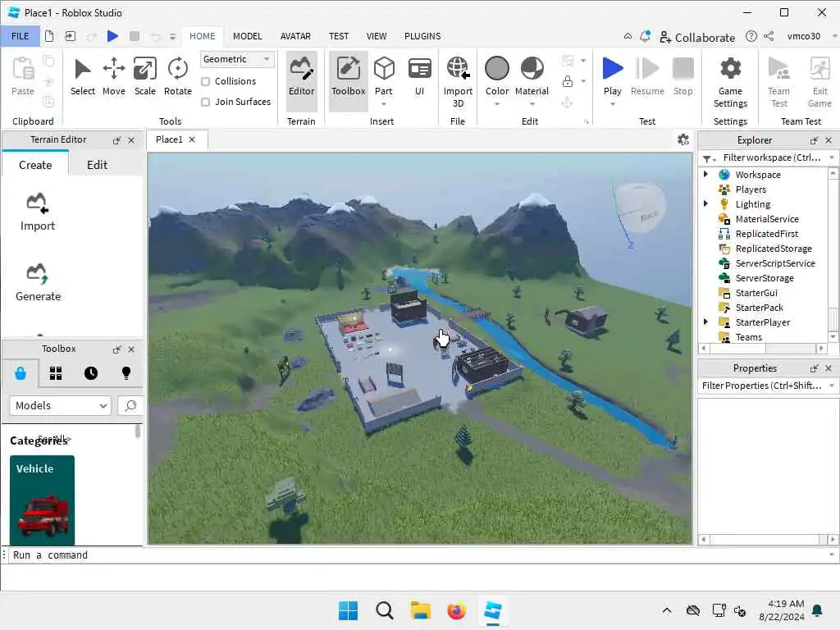This screenshot has height=630, width=840.
Task: Click the view orientation cube gizmo
Action: pyautogui.click(x=641, y=208)
